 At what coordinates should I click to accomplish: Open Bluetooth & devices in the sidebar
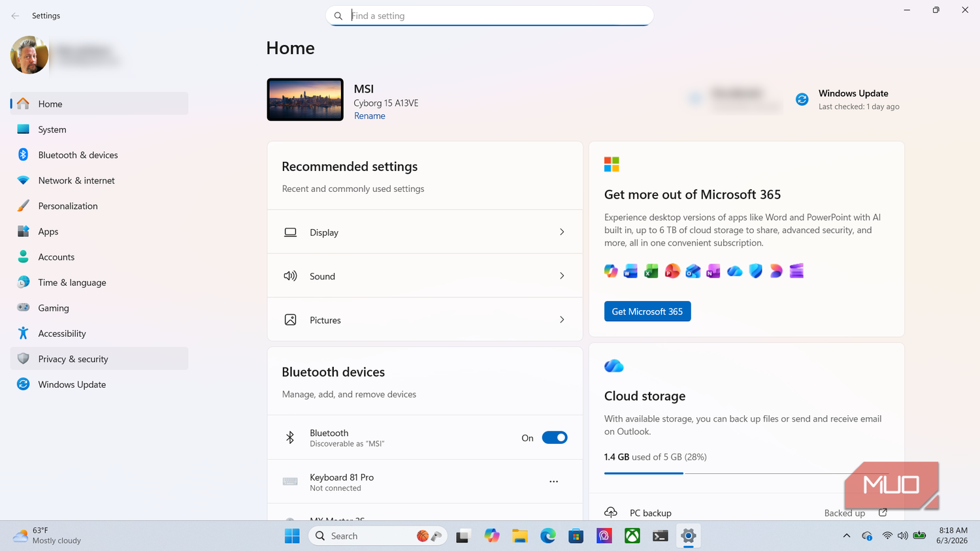99,155
